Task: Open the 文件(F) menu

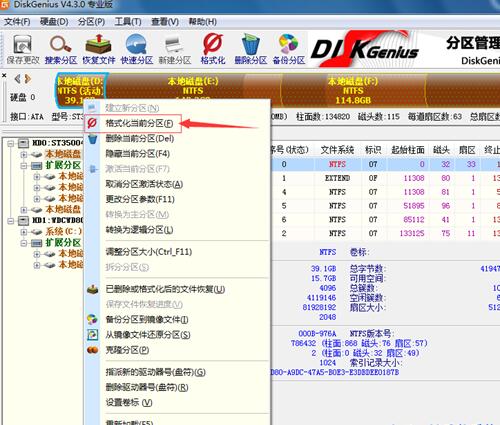Action: pos(17,22)
